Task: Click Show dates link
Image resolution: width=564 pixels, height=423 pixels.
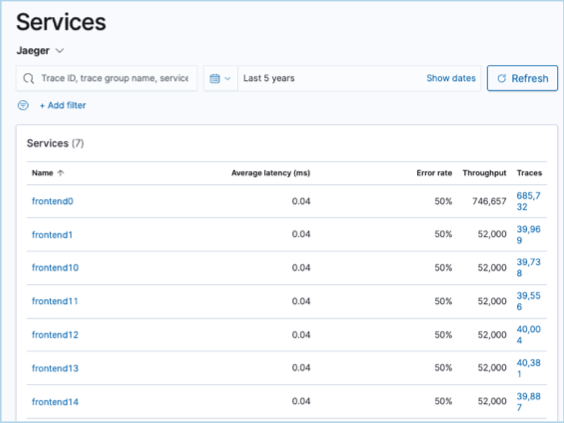Action: coord(451,78)
